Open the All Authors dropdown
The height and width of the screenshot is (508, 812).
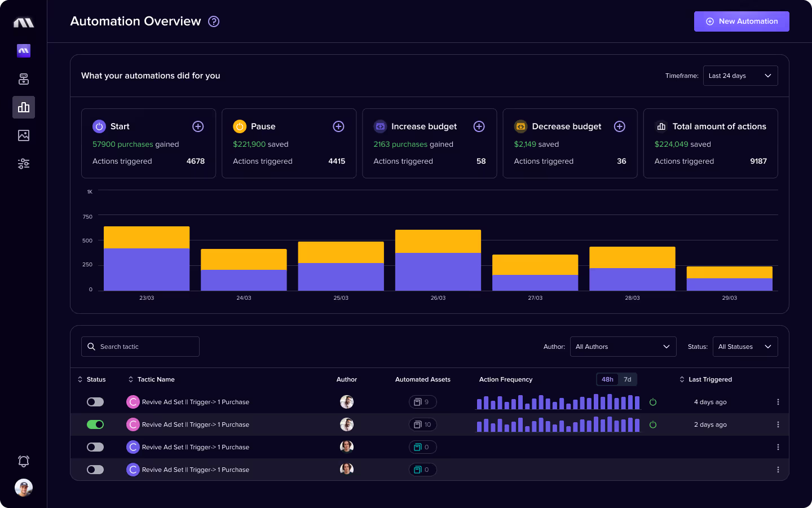[623, 347]
